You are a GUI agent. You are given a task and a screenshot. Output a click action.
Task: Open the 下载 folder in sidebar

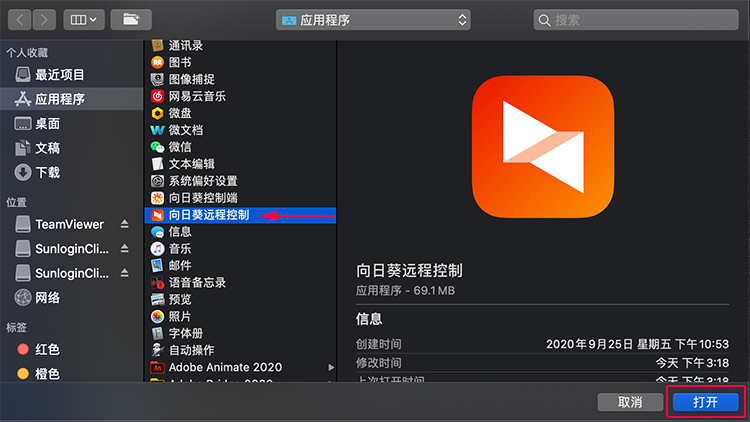click(x=47, y=172)
